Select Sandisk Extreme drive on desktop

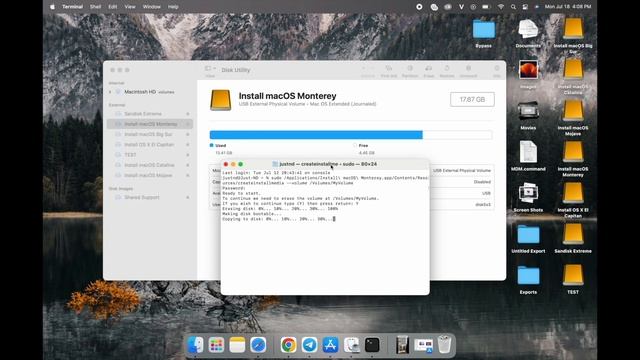point(573,239)
